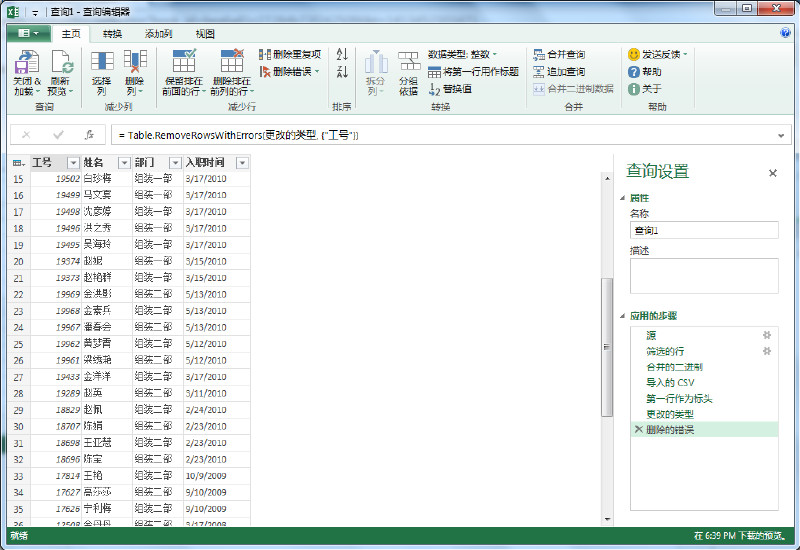Click gear icon beside 源 step
The image size is (800, 550).
tap(767, 335)
